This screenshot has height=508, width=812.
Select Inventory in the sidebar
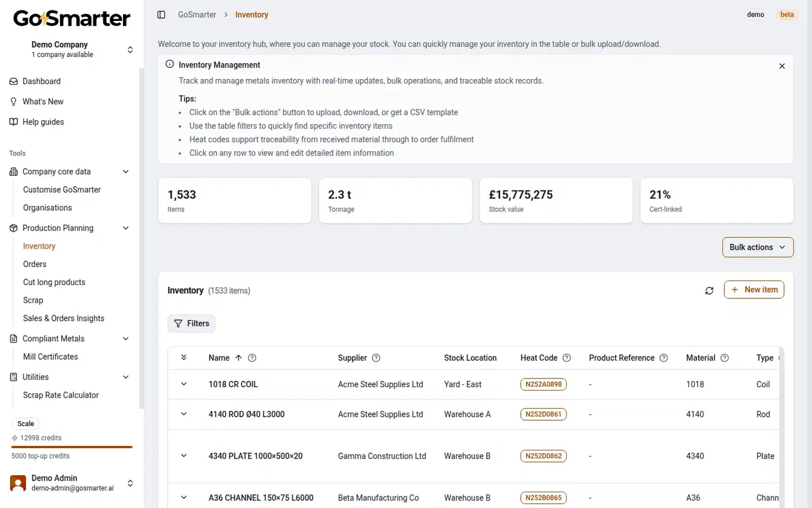point(39,246)
